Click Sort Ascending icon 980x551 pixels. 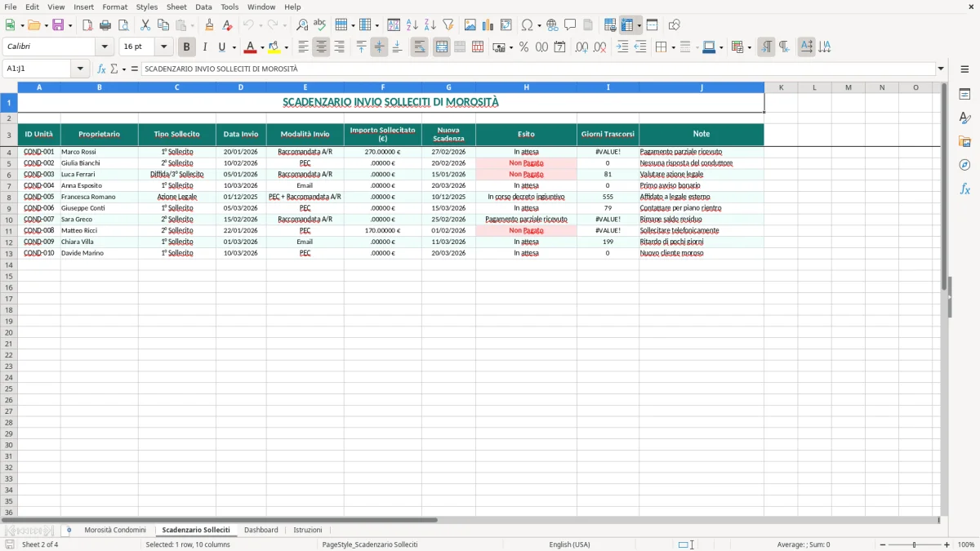click(x=412, y=25)
